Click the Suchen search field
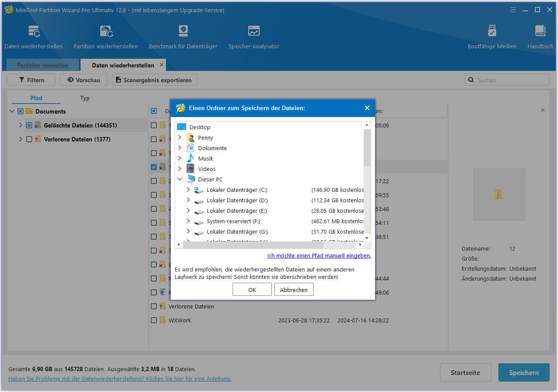This screenshot has width=558, height=392. pos(507,80)
